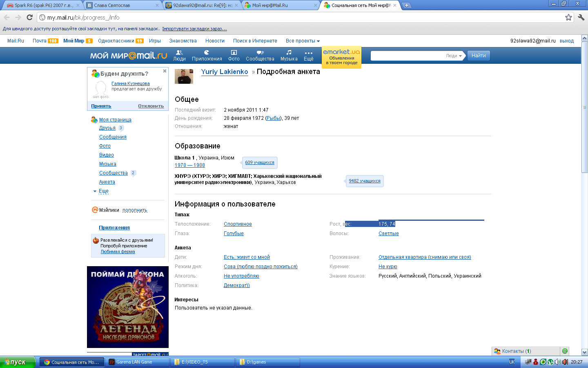Accept friendship with Принять
This screenshot has height=368, width=588.
click(x=101, y=106)
